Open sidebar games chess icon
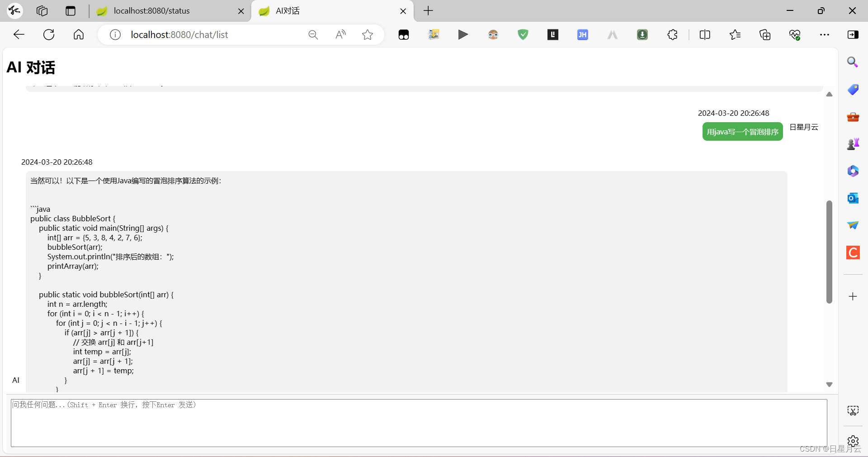Screen dimensions: 868x457 [853, 144]
